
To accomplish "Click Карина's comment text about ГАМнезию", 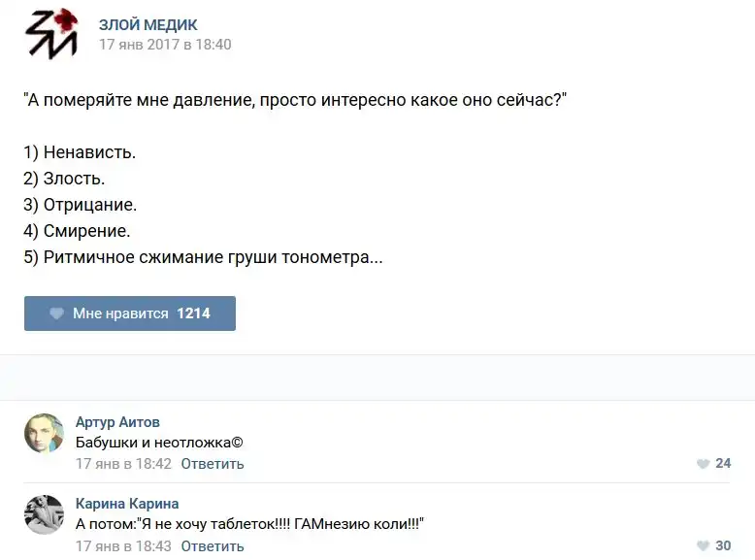I will 249,524.
